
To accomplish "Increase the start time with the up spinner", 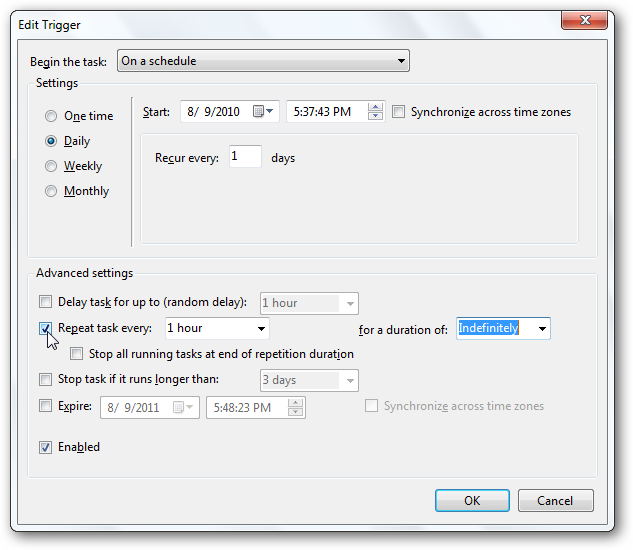I will coord(375,107).
